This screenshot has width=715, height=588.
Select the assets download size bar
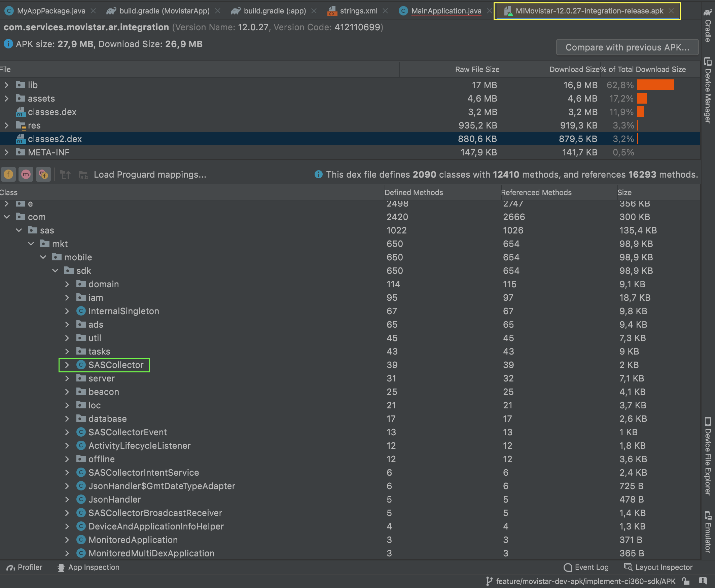click(643, 99)
